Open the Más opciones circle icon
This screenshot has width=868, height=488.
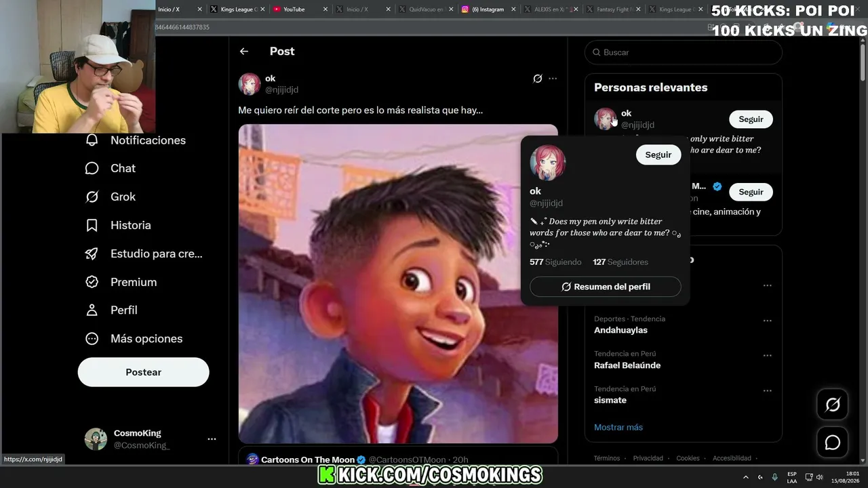click(92, 338)
